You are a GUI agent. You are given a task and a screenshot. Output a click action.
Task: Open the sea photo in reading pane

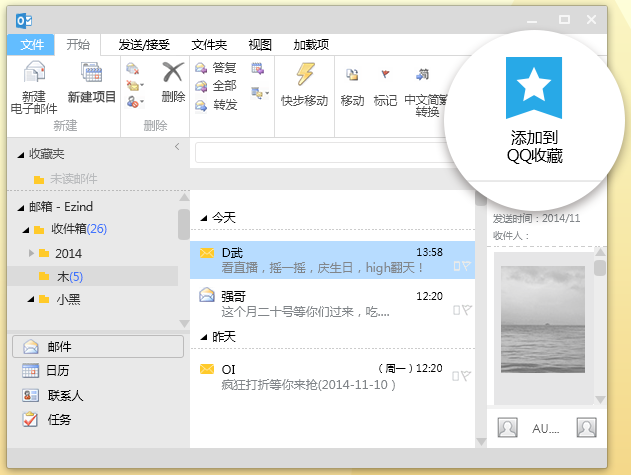tap(543, 319)
